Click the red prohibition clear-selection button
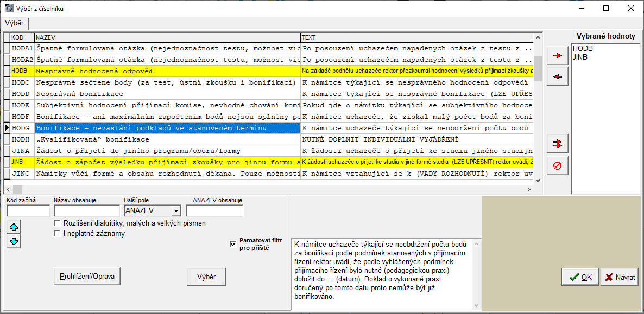 [557, 165]
